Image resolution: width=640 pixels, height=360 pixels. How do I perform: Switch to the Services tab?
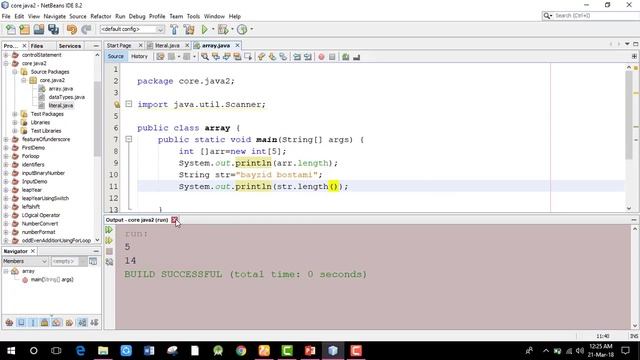pyautogui.click(x=70, y=46)
